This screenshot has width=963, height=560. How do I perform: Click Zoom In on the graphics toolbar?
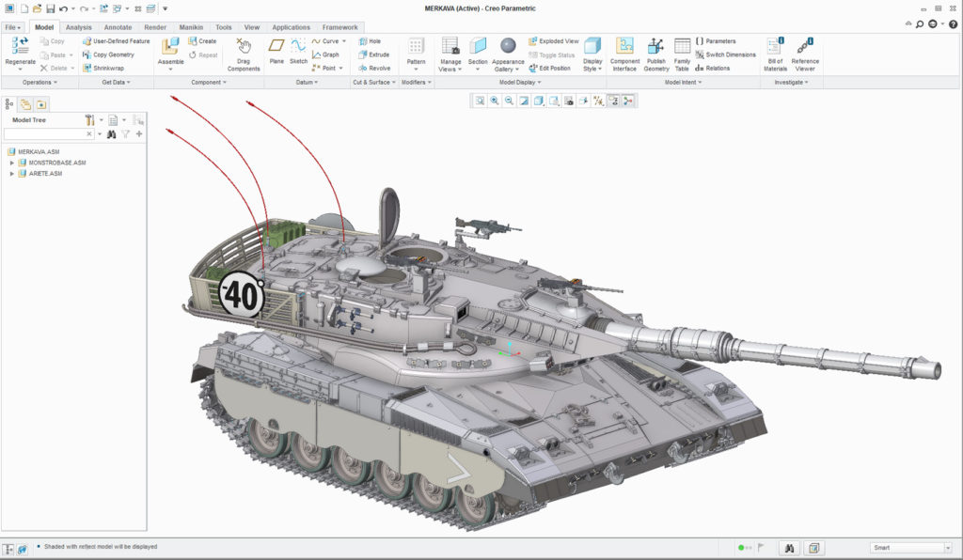(x=494, y=101)
